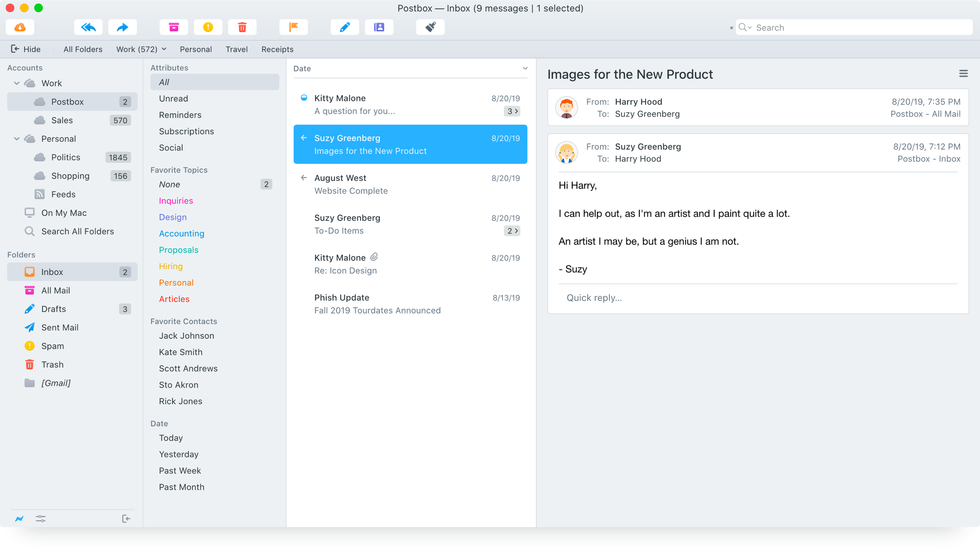Switch to the Travel tab
Viewport: 980px width, 552px height.
coord(237,49)
